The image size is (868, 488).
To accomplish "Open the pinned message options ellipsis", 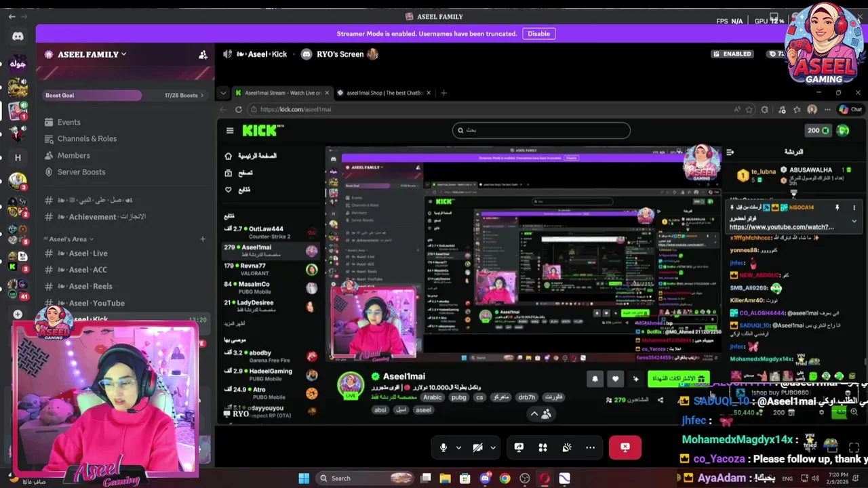I will [x=854, y=207].
